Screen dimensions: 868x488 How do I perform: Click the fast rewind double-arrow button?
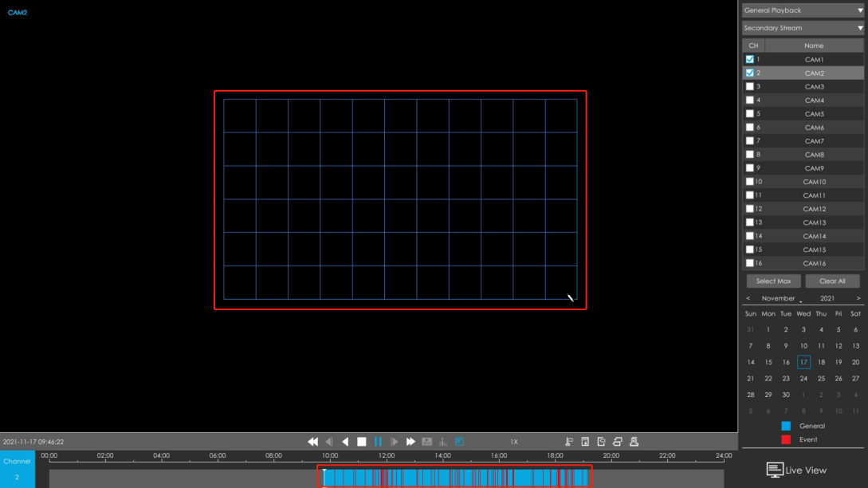tap(312, 442)
